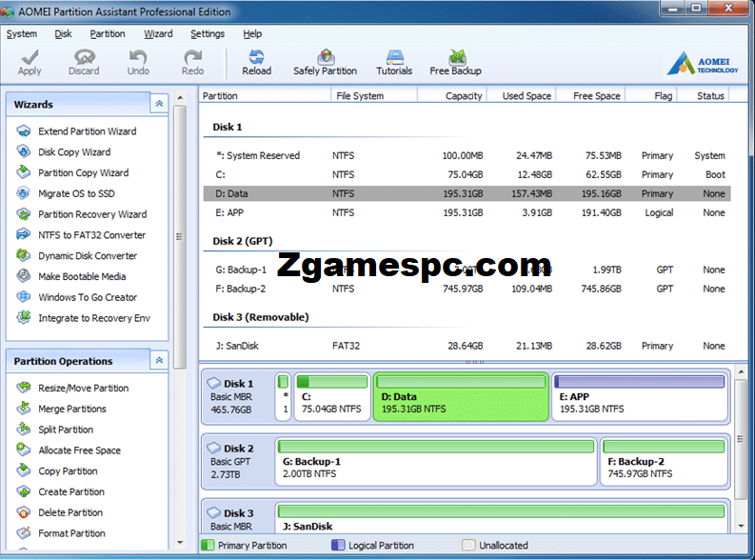Select Make Bootable Media
The height and width of the screenshot is (560, 755).
click(x=82, y=276)
